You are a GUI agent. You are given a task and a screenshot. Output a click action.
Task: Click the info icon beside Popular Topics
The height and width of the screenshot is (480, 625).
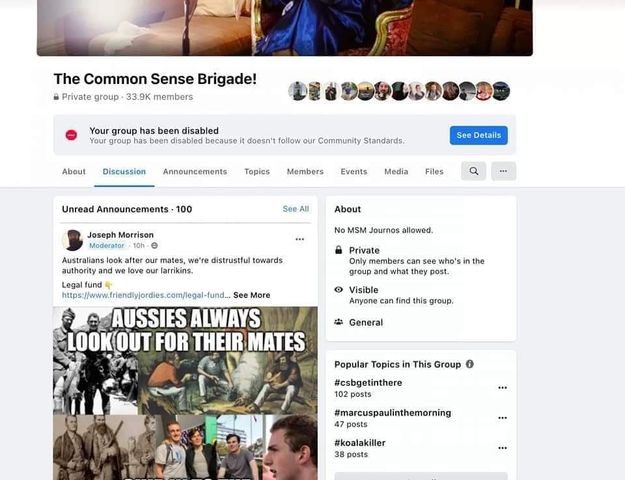click(x=470, y=364)
